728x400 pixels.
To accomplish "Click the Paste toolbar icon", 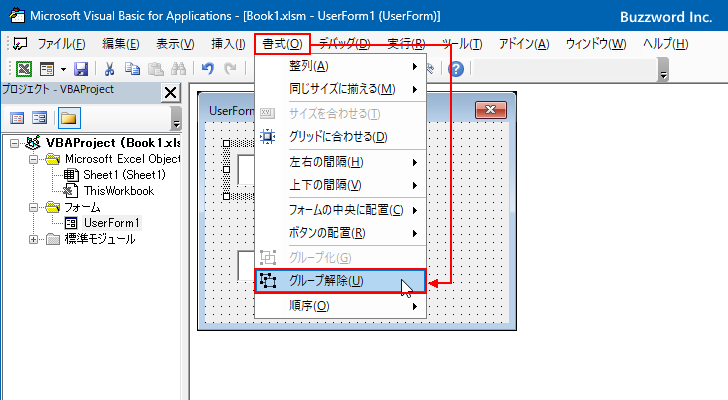I will point(156,69).
